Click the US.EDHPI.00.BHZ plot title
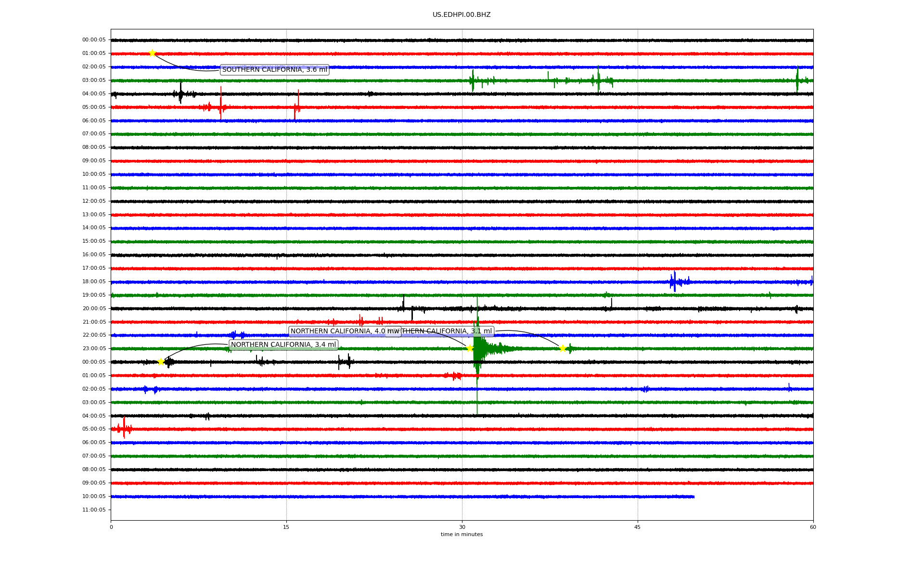 tap(461, 15)
